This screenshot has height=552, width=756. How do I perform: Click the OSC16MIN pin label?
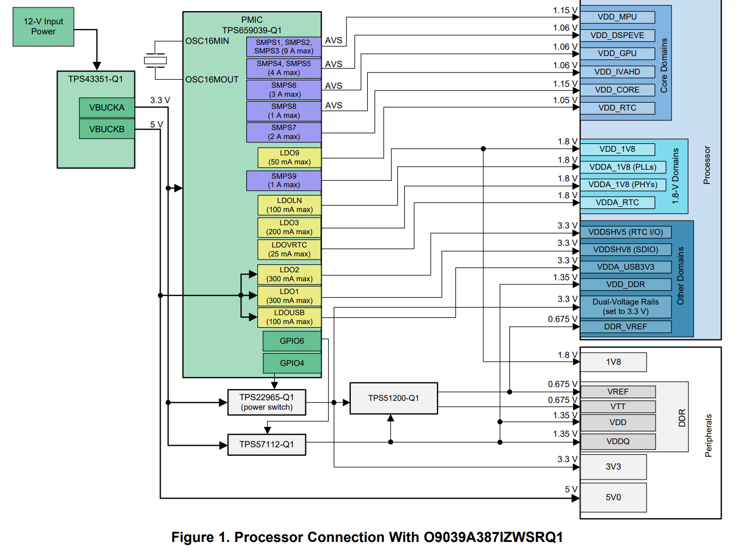click(207, 41)
